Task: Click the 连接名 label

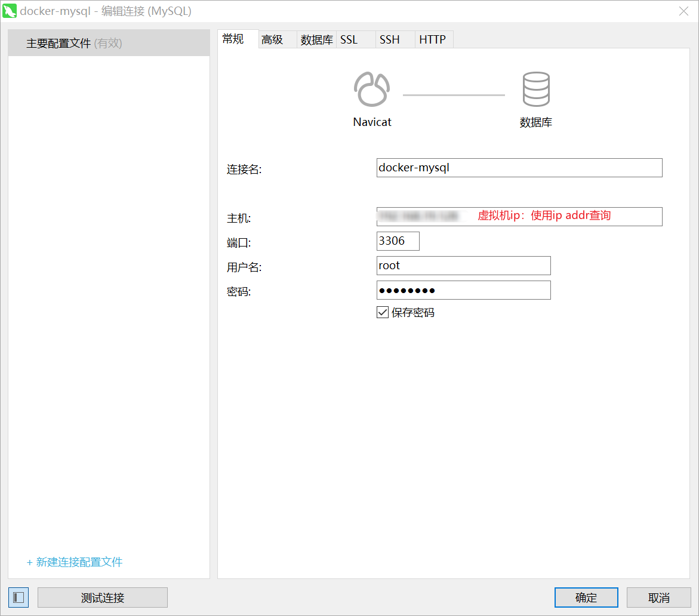Action: (x=244, y=170)
